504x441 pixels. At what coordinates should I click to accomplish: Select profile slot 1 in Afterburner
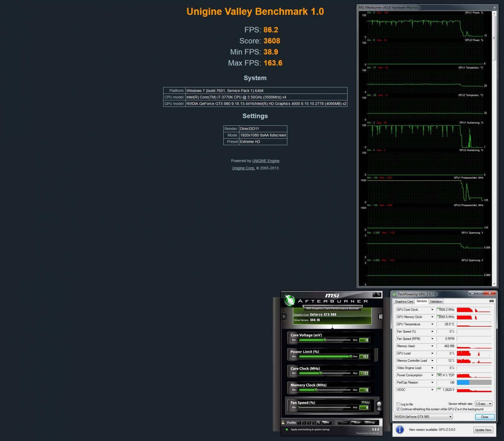[x=299, y=423]
